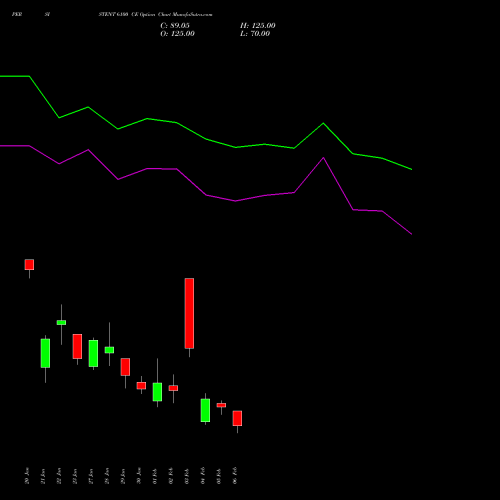Select the 28 Jan date label
The image size is (500, 500).
(x=107, y=476)
